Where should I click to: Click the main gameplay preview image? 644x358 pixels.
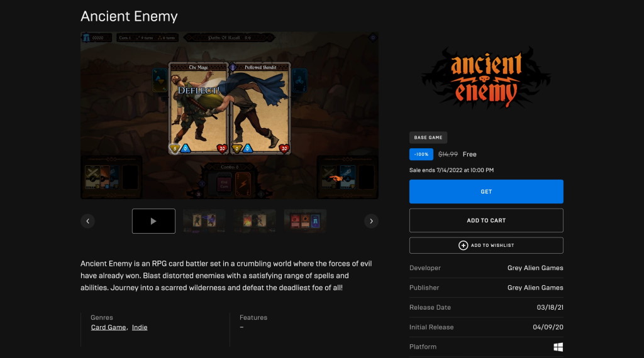[229, 116]
